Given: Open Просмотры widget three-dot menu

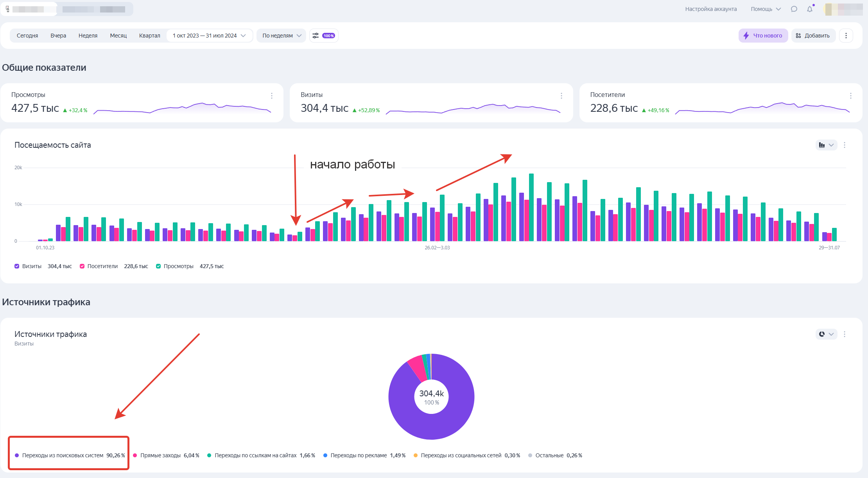Looking at the screenshot, I should [x=272, y=96].
